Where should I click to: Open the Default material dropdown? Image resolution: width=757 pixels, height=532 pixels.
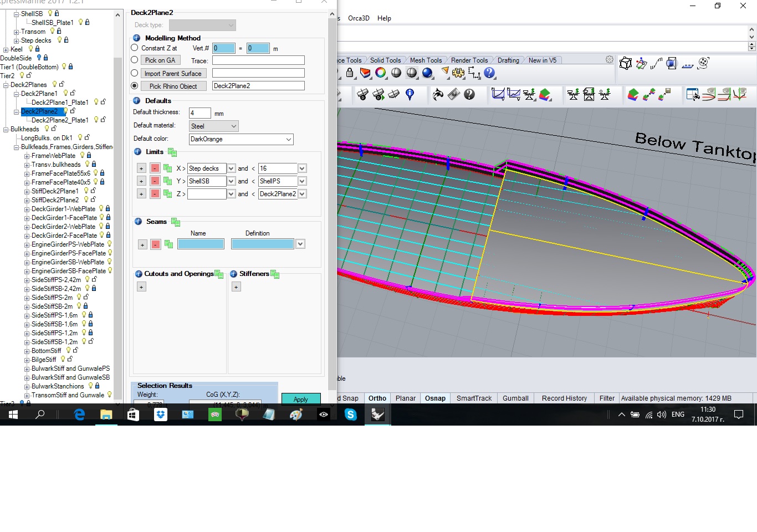[214, 126]
